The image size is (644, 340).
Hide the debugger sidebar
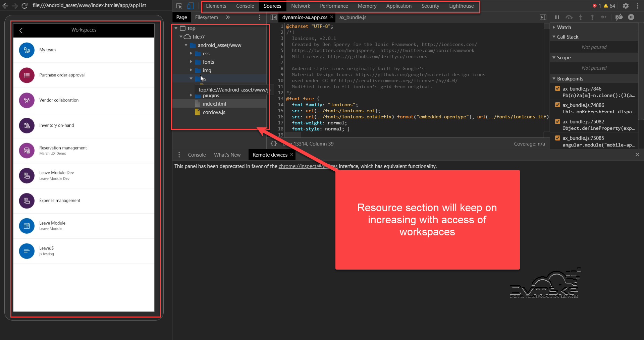(543, 17)
